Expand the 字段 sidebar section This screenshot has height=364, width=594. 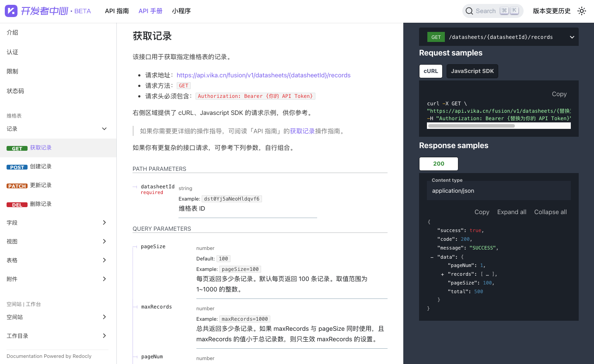(x=104, y=222)
